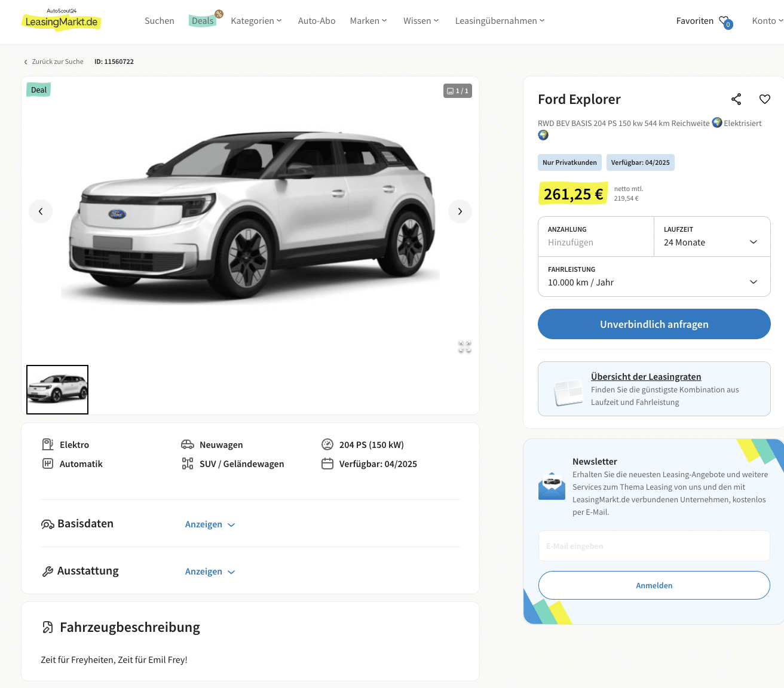Go to Suchen in the navigation

[x=160, y=21]
